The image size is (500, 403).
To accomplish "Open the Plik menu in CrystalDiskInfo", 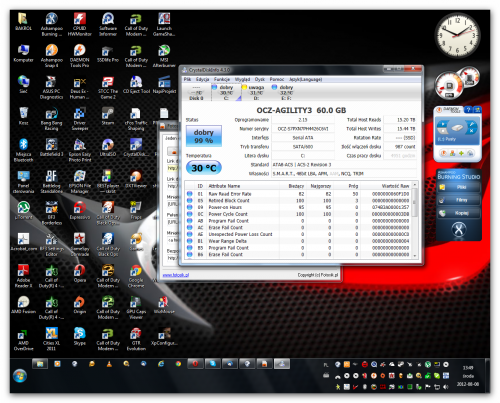I will tap(187, 79).
